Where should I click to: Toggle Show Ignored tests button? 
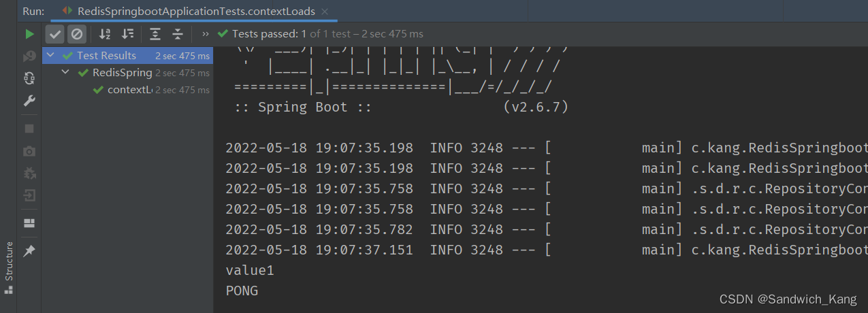[x=77, y=33]
